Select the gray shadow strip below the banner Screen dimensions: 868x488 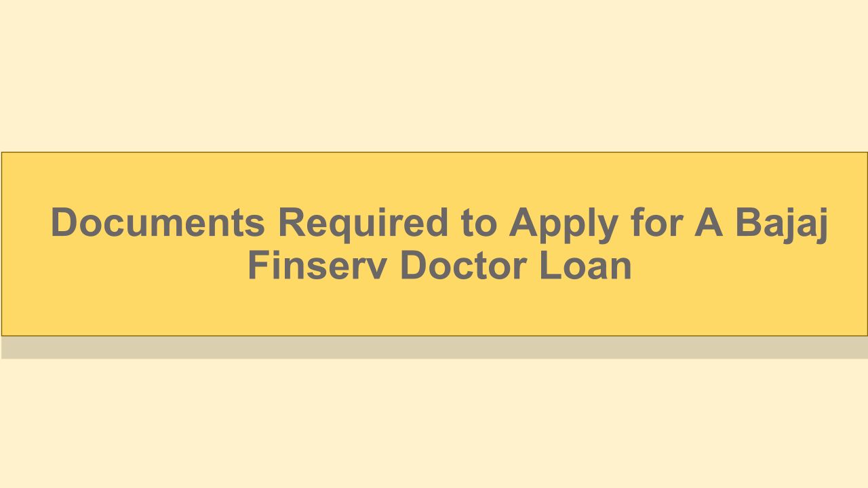pos(434,348)
